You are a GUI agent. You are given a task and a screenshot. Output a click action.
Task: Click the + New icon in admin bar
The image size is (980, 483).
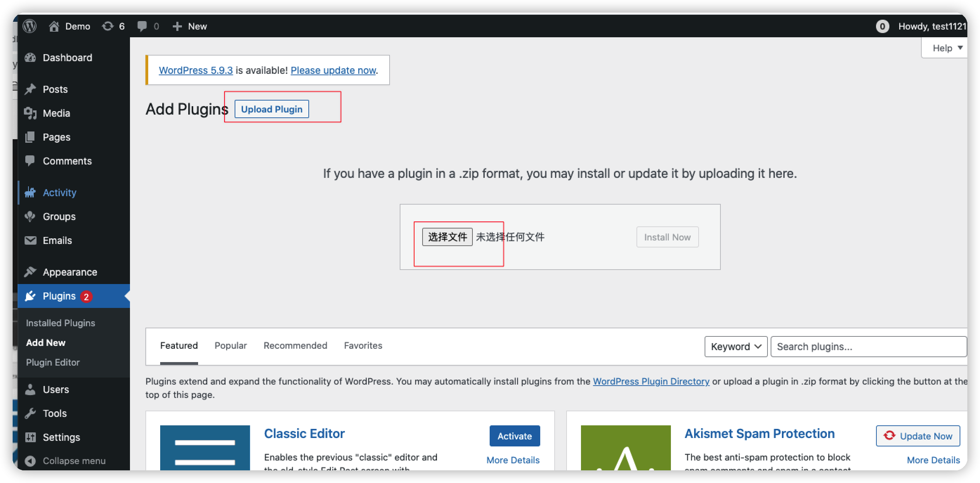pos(177,26)
